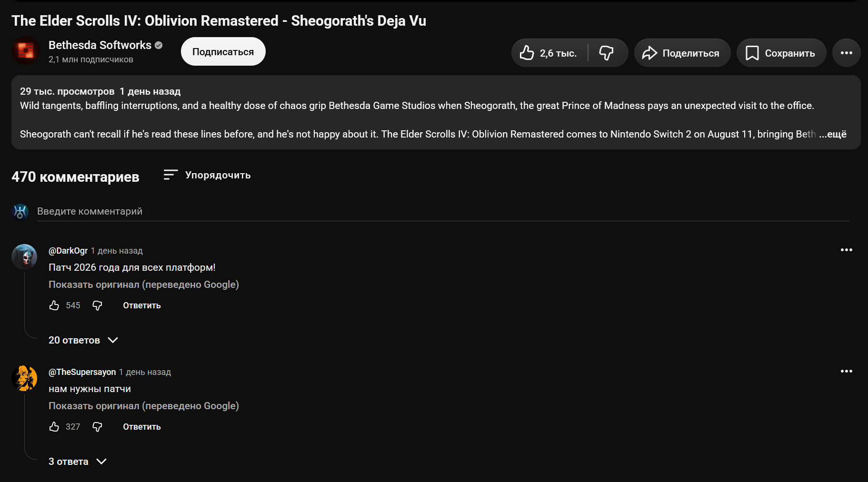Click the '470 комментариев' comment count
Viewport: 868px width, 482px height.
pos(75,177)
